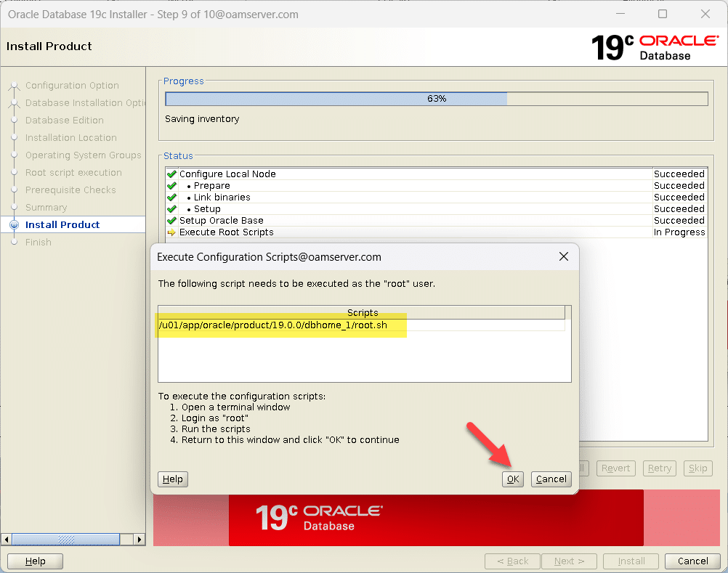Click the Skip button
The height and width of the screenshot is (573, 728).
pos(697,468)
